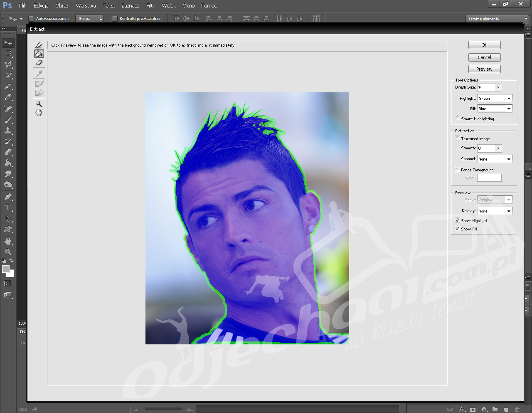Select the Crop tool

tap(8, 86)
